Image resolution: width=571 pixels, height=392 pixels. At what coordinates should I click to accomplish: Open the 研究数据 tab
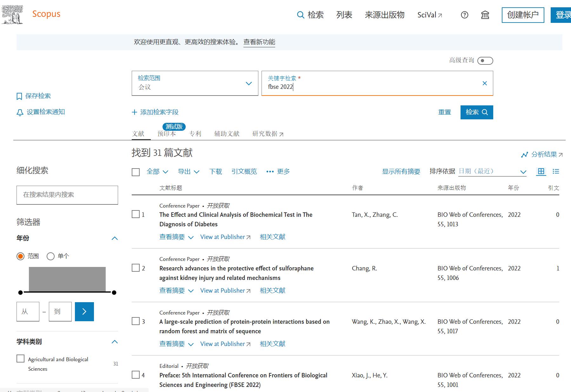(x=268, y=134)
